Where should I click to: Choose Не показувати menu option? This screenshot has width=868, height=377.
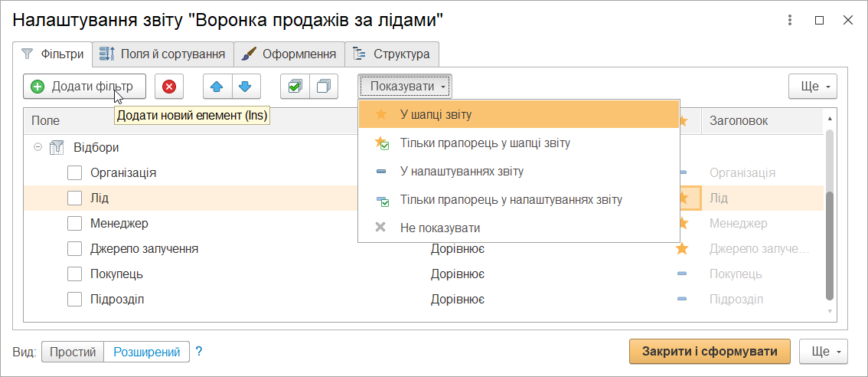click(519, 228)
